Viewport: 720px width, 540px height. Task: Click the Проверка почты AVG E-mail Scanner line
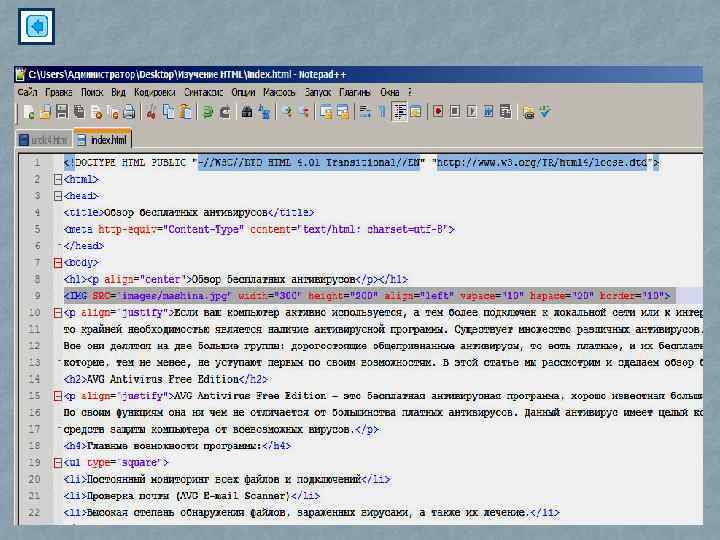pos(191,496)
